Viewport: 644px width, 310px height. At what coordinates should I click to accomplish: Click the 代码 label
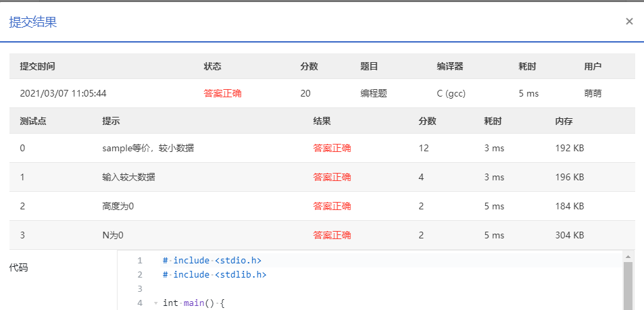pos(18,267)
